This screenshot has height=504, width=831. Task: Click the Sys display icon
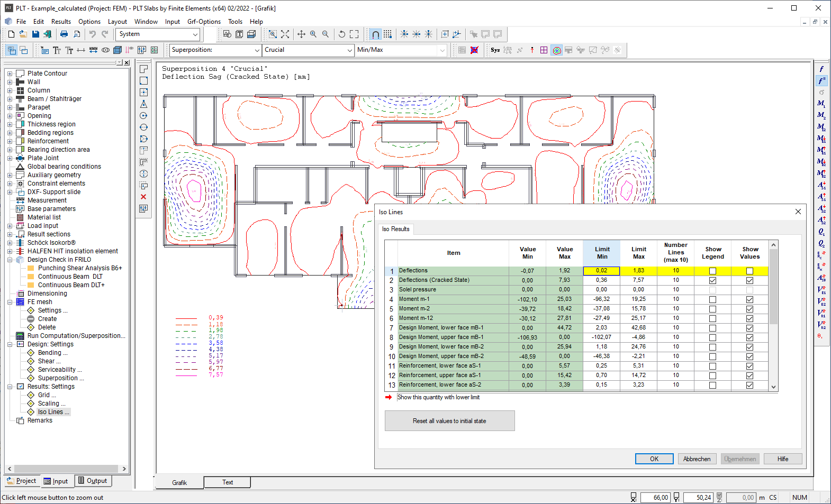click(x=495, y=50)
